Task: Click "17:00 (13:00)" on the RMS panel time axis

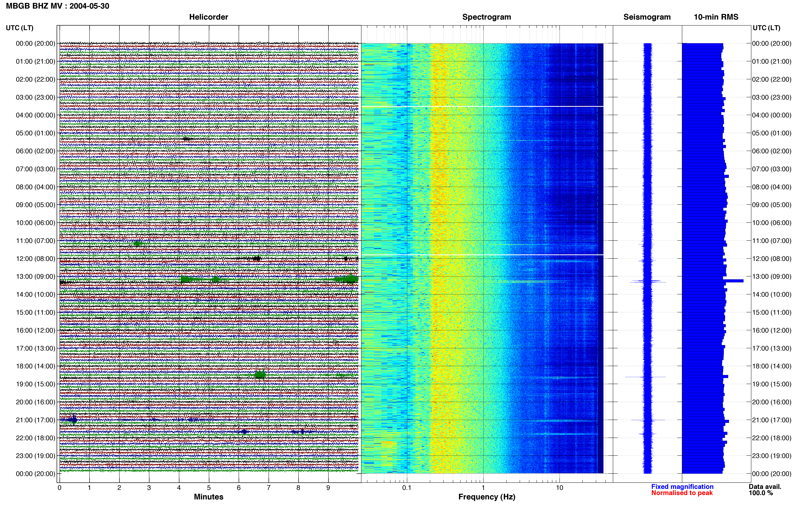Action: tap(772, 348)
